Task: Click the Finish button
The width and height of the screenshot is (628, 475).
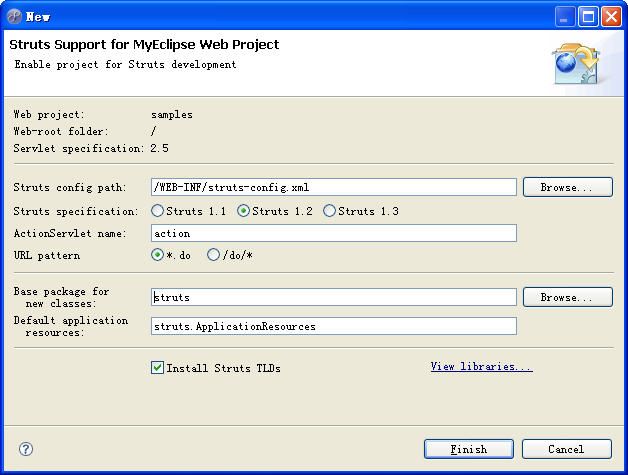Action: 469,449
